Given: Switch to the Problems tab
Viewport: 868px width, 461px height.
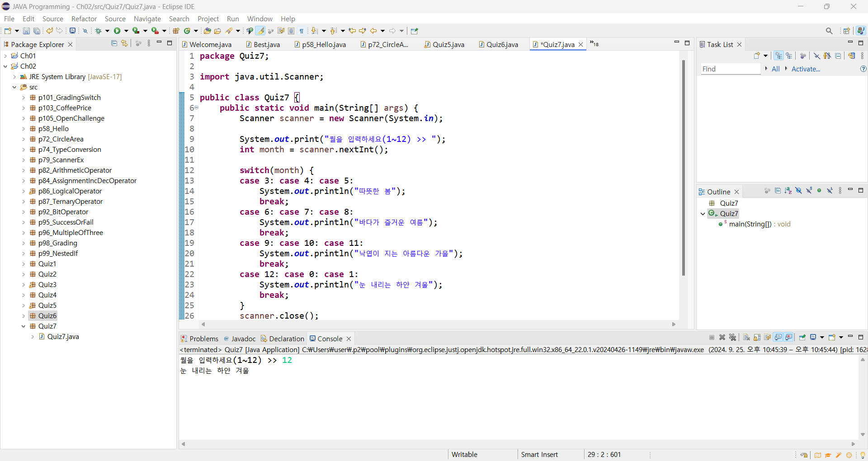Looking at the screenshot, I should 199,339.
